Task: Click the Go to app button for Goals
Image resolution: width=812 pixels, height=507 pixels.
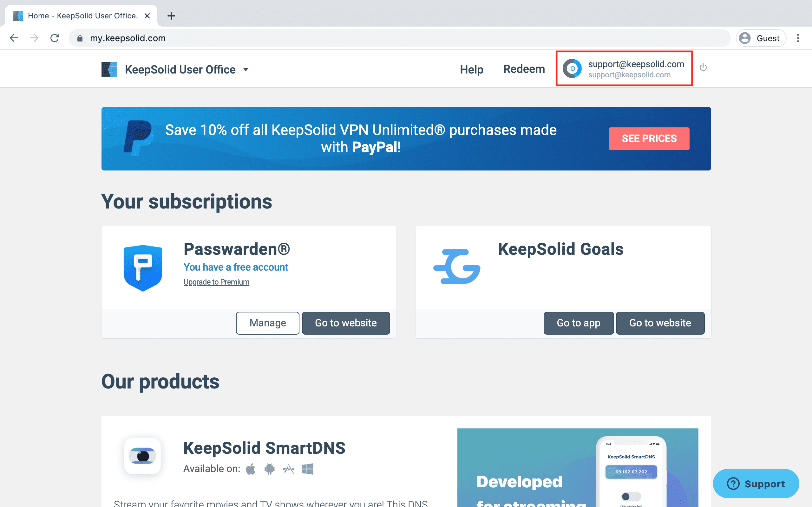Action: [579, 323]
